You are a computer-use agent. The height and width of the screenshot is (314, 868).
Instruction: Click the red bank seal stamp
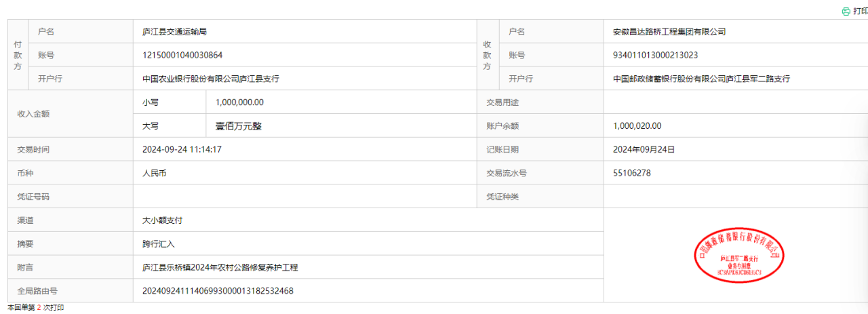click(738, 255)
